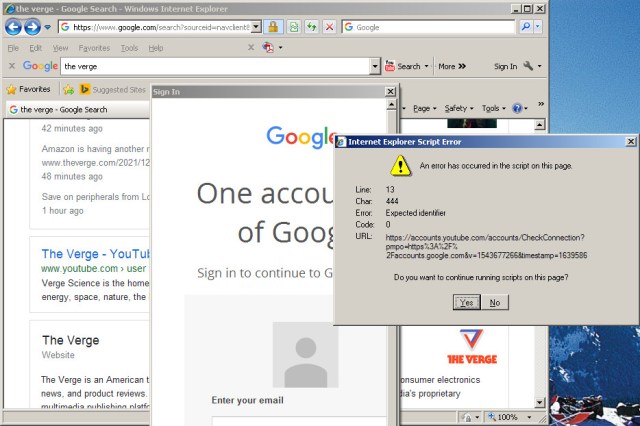Expand the dropdown beside the red toolbar icon
The width and height of the screenshot is (640, 426).
point(280,48)
